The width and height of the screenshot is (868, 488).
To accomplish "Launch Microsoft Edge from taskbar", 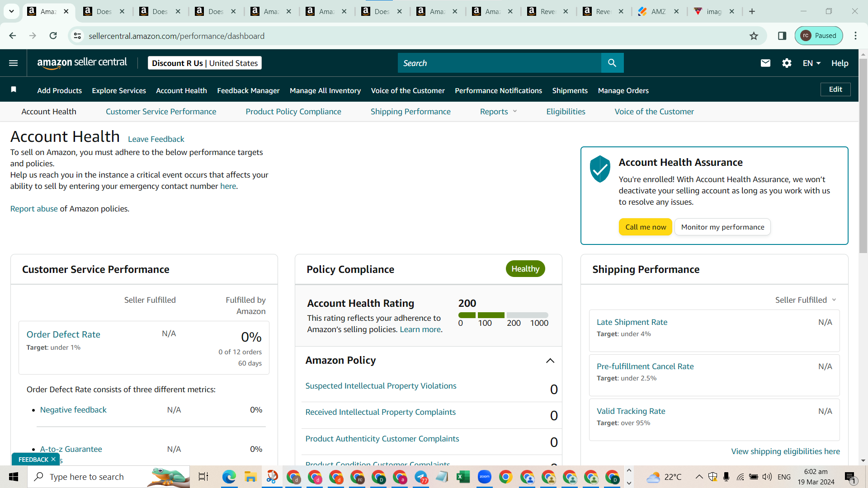I will coord(229,477).
